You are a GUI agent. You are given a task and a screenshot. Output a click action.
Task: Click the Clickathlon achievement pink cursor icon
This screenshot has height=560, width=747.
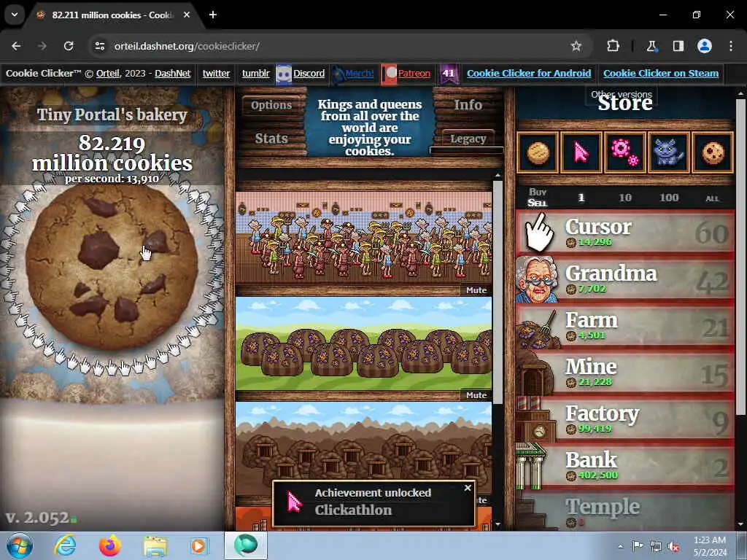295,502
